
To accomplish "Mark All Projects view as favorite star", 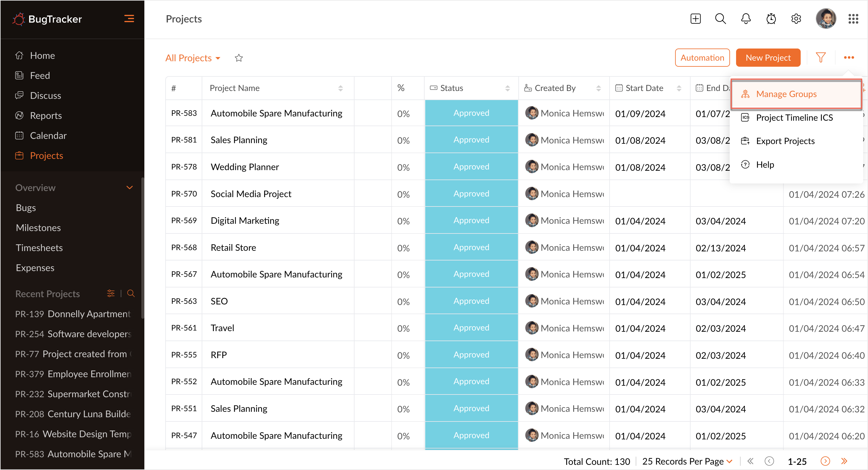I will [239, 58].
